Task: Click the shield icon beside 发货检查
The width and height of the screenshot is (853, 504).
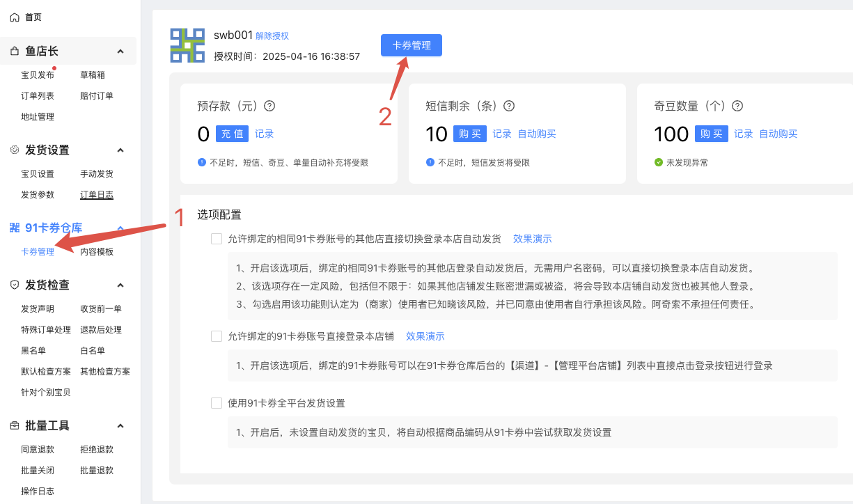Action: 15,285
